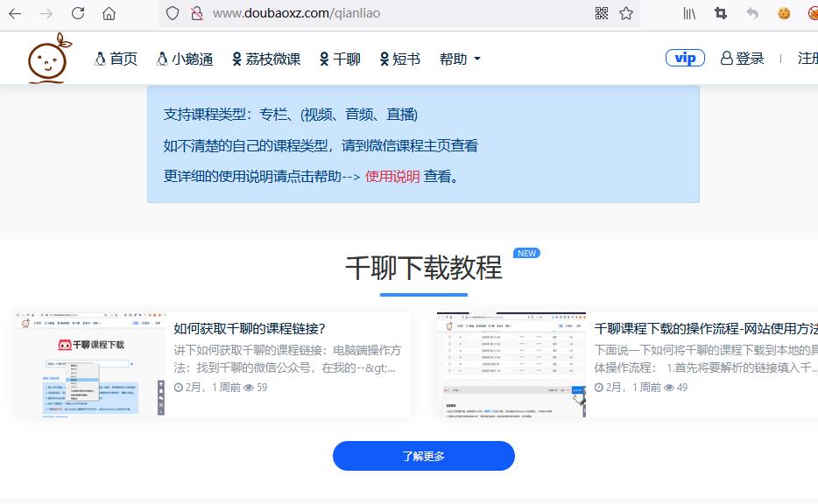This screenshot has height=504, width=818.
Task: Open the browser home page
Action: click(109, 13)
